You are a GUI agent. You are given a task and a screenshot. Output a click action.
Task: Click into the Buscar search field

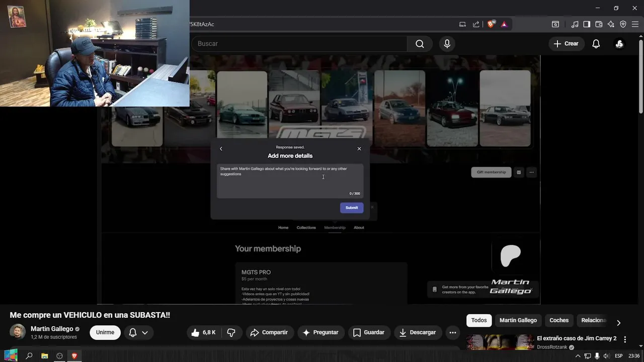pos(299,44)
